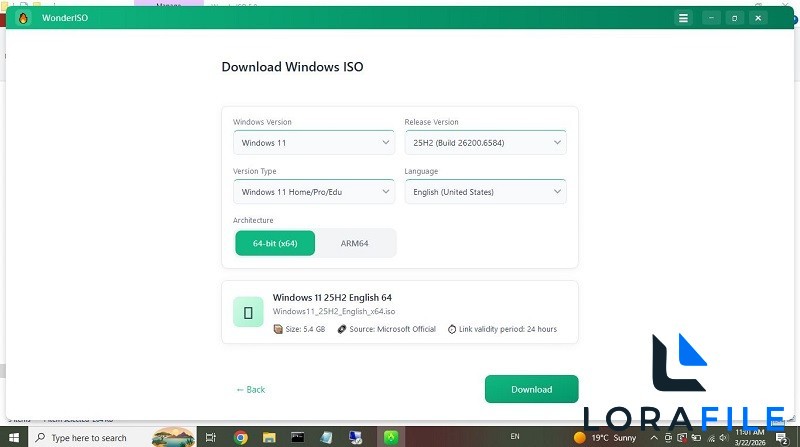The width and height of the screenshot is (800, 447).
Task: Expand the Language dropdown
Action: (x=485, y=191)
